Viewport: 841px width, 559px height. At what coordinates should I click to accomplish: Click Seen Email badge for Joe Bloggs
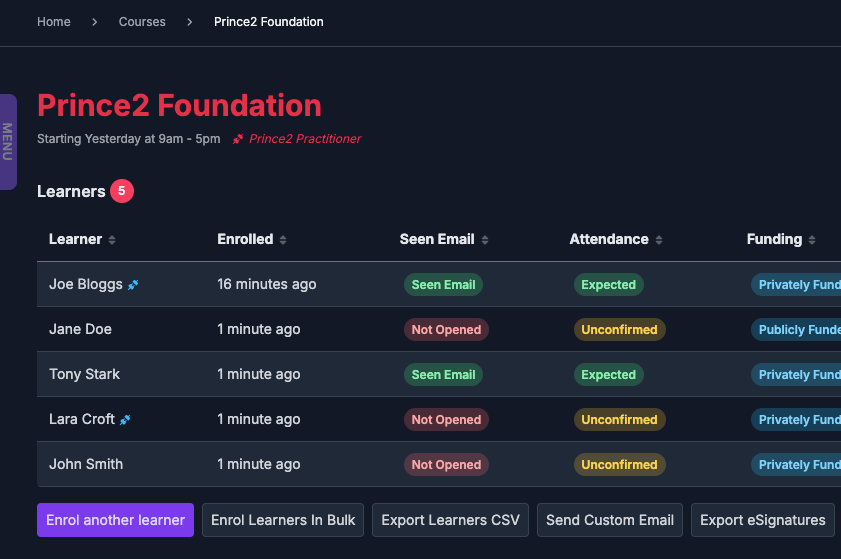click(444, 285)
